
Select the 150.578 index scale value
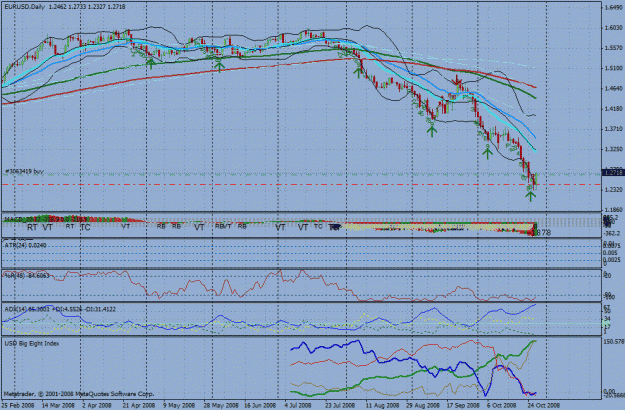614,342
